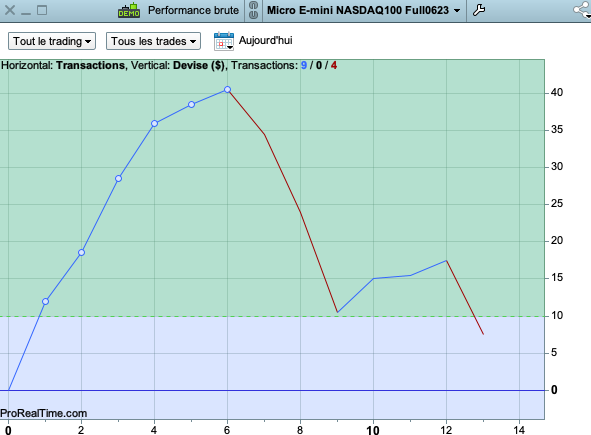The height and width of the screenshot is (435, 591).
Task: Click the 14 label on horizontal axis
Action: (519, 430)
